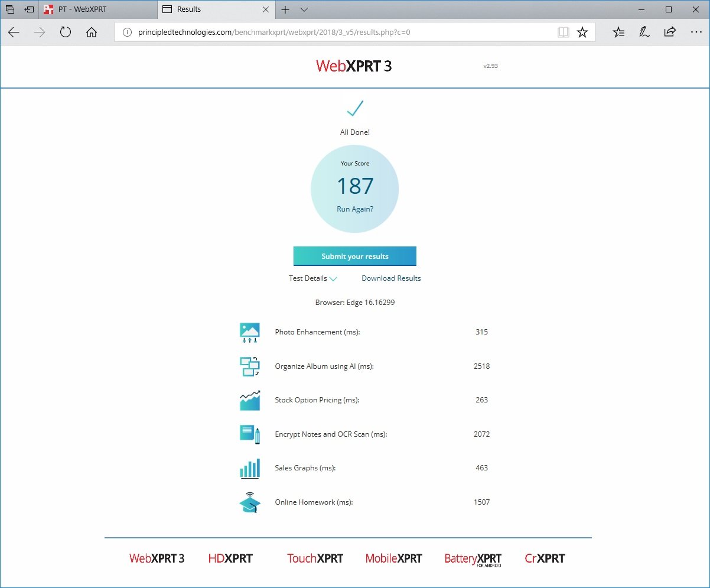The image size is (710, 588).
Task: Click the Browser: Edge 16.16299 text
Action: [355, 303]
